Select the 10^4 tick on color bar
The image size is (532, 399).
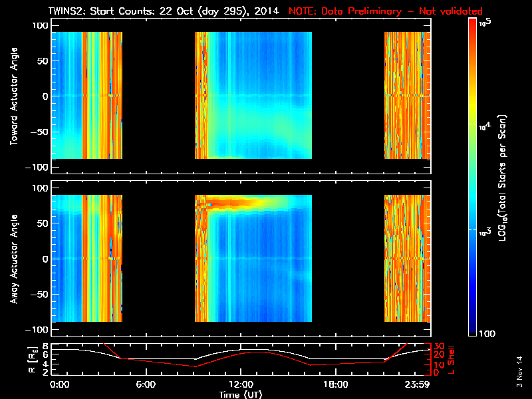click(484, 124)
